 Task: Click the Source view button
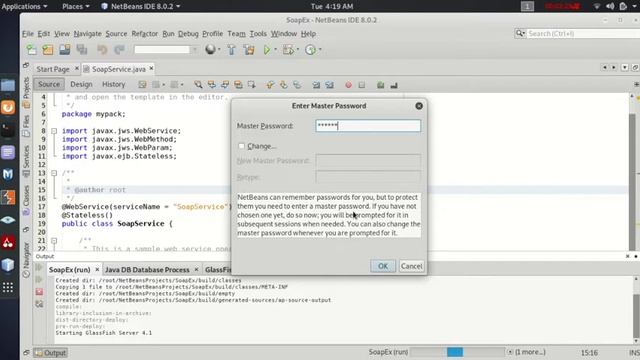49,84
